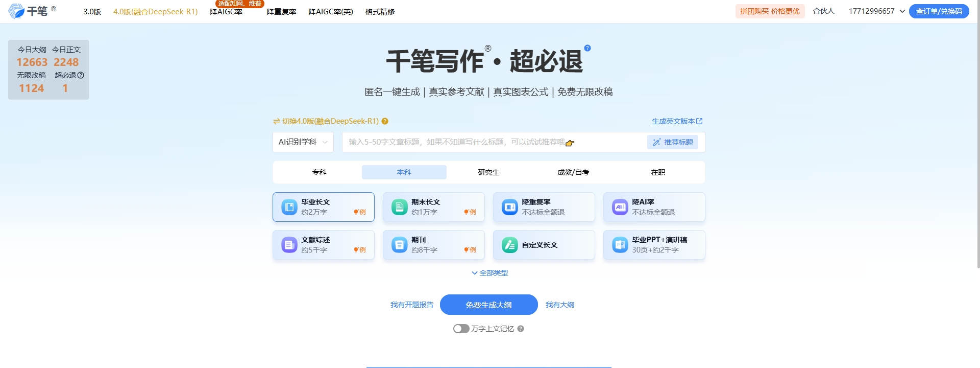Click the 免费生成大纲 button
980x368 pixels.
(489, 305)
